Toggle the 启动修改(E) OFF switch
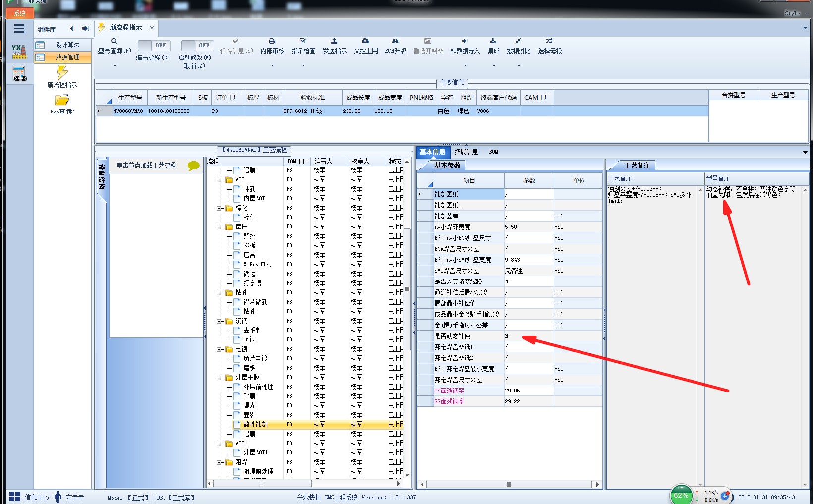Image resolution: width=813 pixels, height=504 pixels. pos(197,45)
